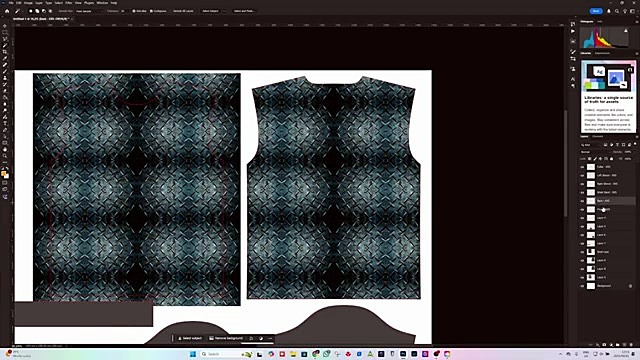Hide the Collar - XXS layer

582,167
